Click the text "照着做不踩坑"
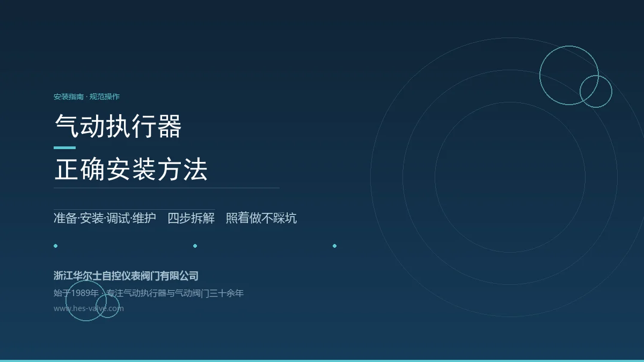The image size is (644, 362). pos(261,218)
